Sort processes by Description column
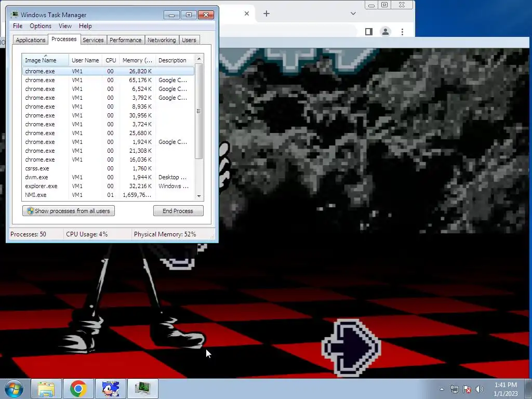Image resolution: width=532 pixels, height=399 pixels. coord(175,60)
